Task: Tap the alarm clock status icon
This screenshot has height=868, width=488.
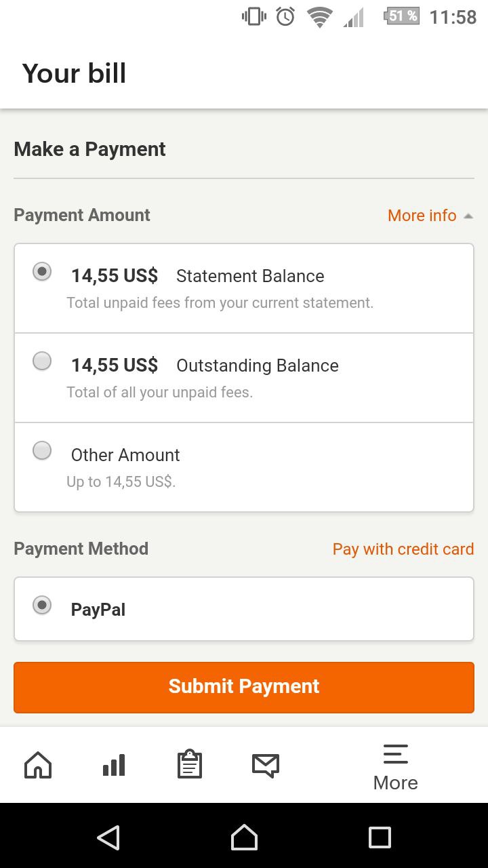Action: tap(285, 17)
